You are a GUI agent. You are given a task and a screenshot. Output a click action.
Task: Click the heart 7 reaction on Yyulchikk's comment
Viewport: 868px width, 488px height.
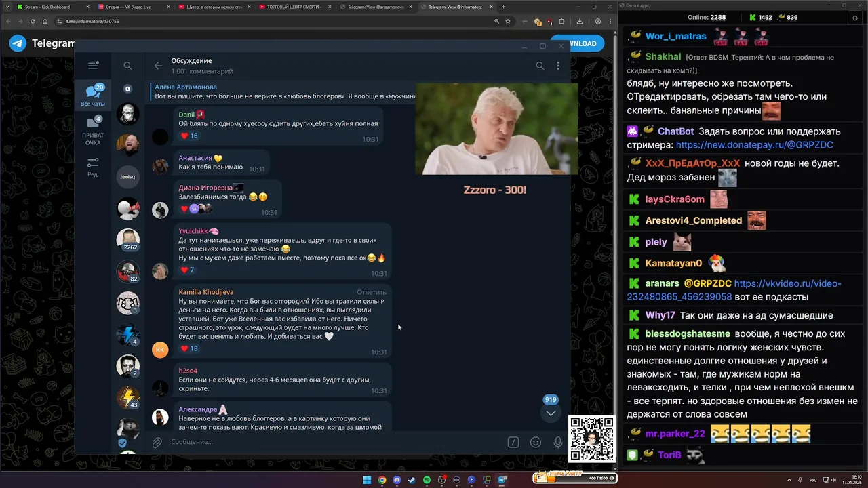click(x=187, y=270)
